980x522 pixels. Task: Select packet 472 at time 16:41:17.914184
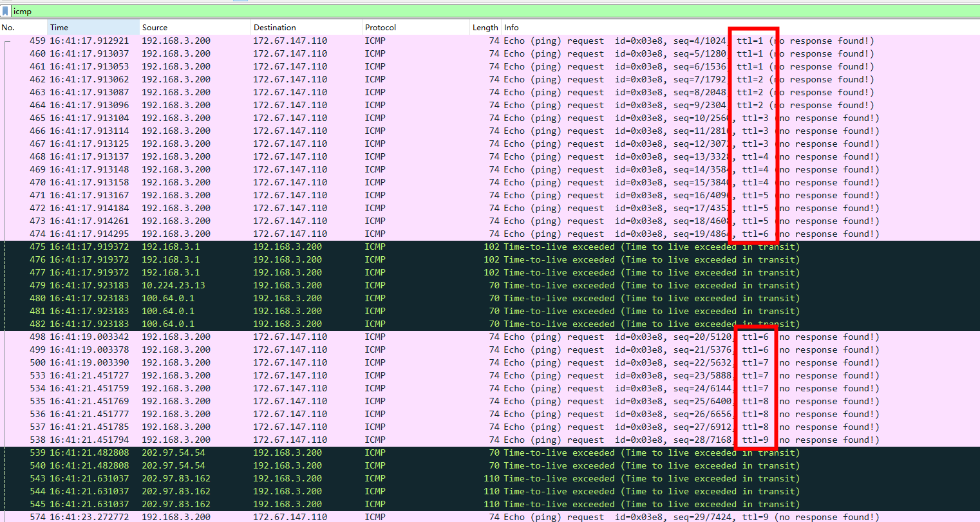point(490,208)
